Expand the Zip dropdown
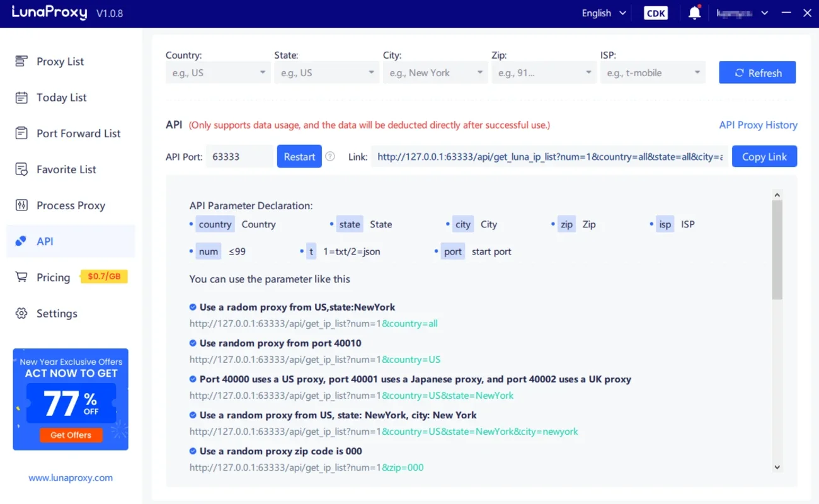This screenshot has width=819, height=504. 544,72
